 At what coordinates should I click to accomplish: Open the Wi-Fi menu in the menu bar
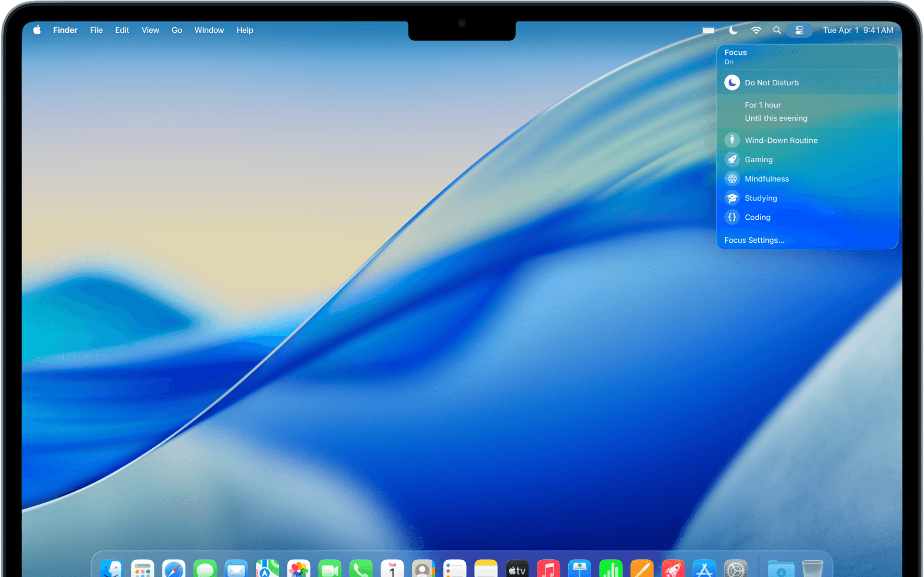tap(756, 30)
